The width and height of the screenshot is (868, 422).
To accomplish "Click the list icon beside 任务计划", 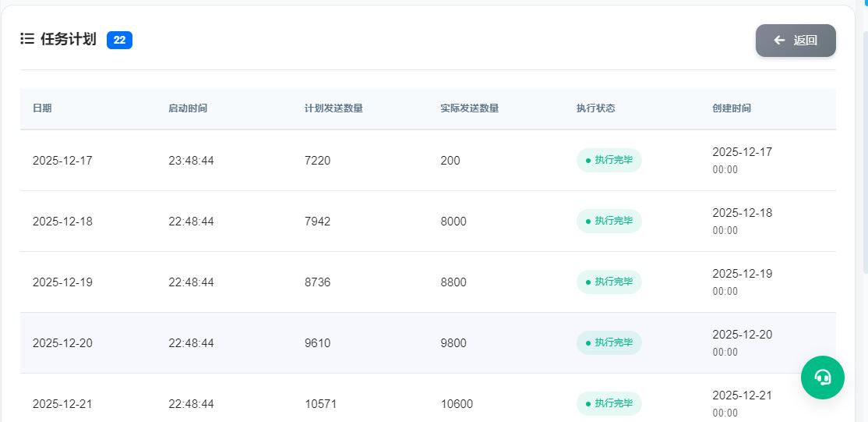I will coord(27,39).
